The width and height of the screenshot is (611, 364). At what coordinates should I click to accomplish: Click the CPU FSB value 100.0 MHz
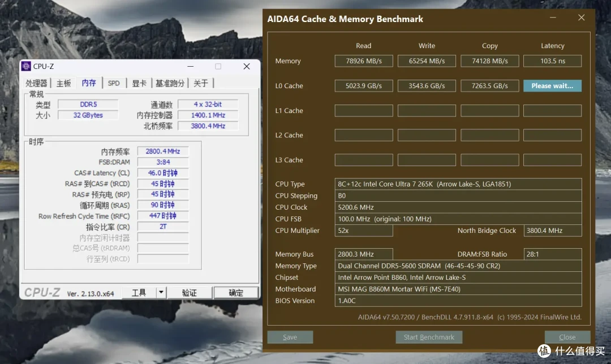(x=458, y=219)
